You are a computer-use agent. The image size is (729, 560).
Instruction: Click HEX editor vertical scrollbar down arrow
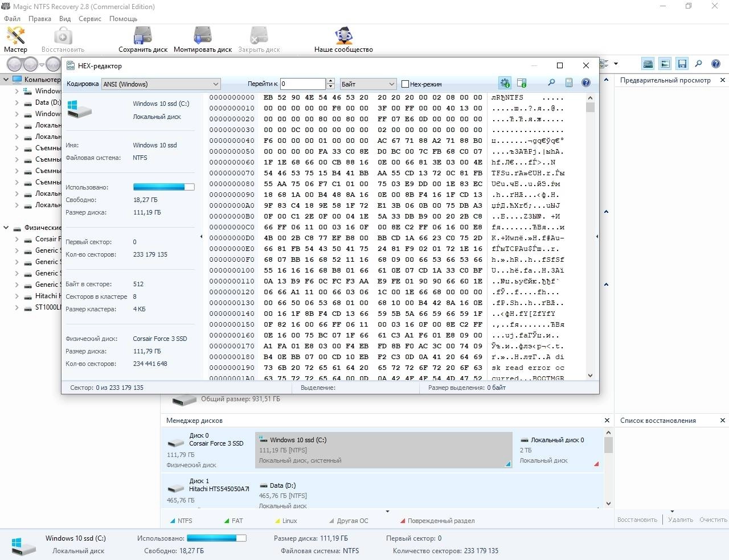click(590, 375)
